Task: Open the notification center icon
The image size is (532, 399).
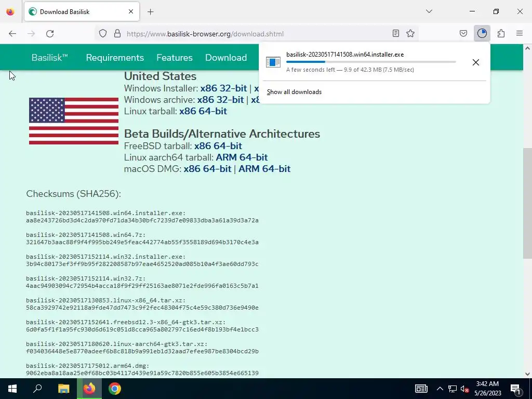Action: click(515, 389)
